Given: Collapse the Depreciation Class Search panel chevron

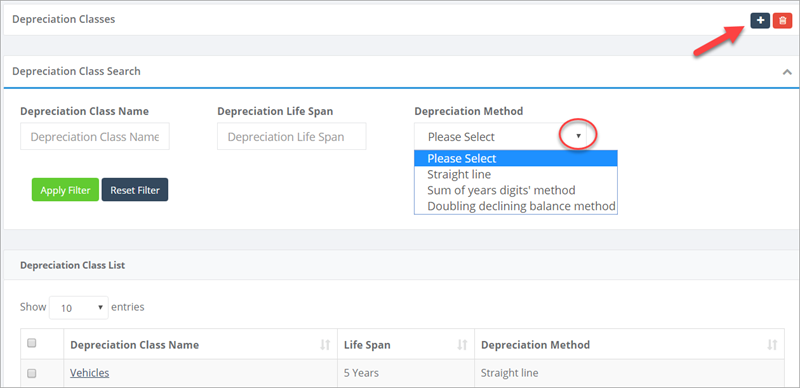Looking at the screenshot, I should [787, 72].
